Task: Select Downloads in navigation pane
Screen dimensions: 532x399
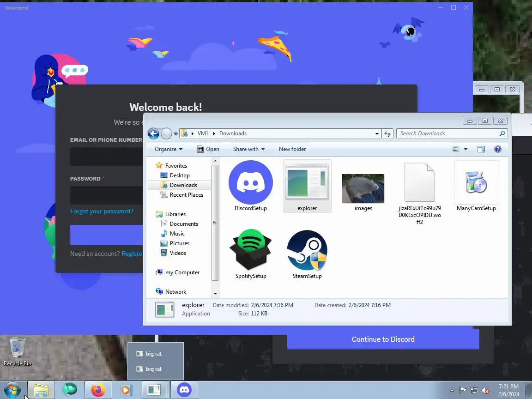Action: pyautogui.click(x=179, y=185)
